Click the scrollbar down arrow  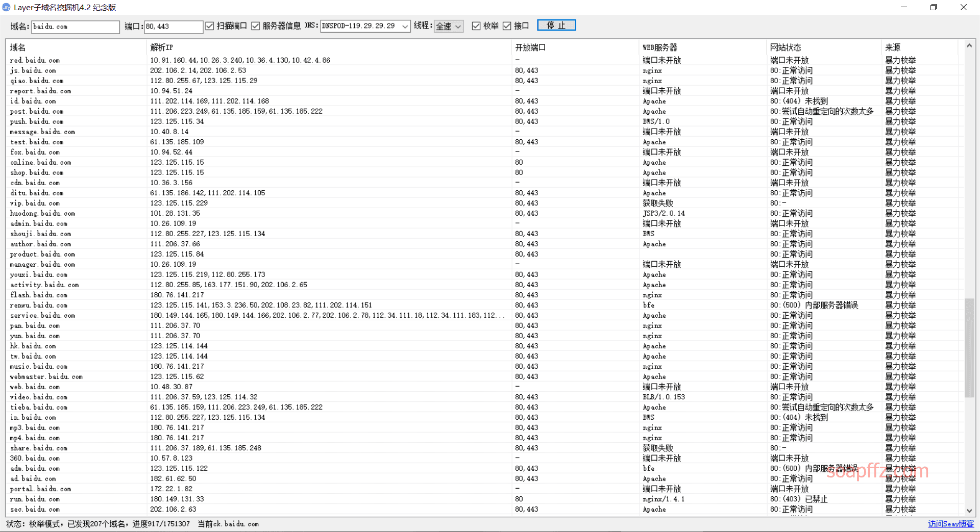(x=969, y=511)
